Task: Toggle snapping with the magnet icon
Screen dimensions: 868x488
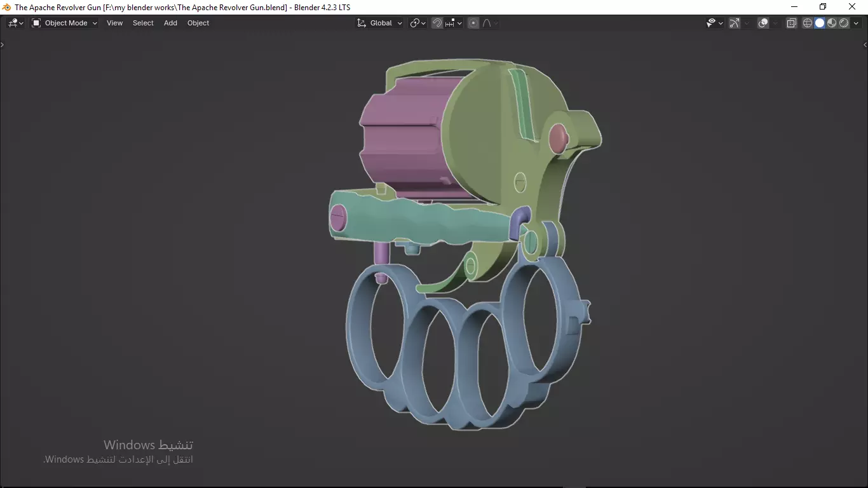Action: 437,23
